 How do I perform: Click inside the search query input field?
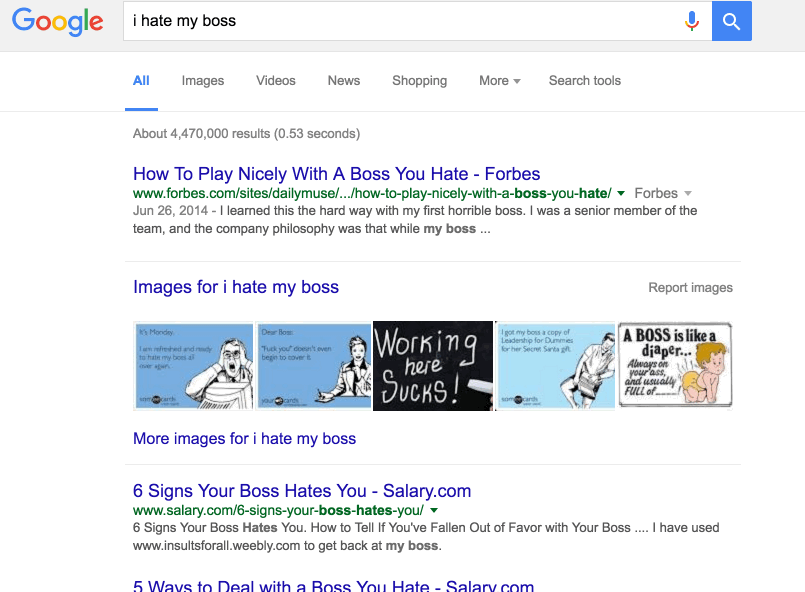pos(400,20)
